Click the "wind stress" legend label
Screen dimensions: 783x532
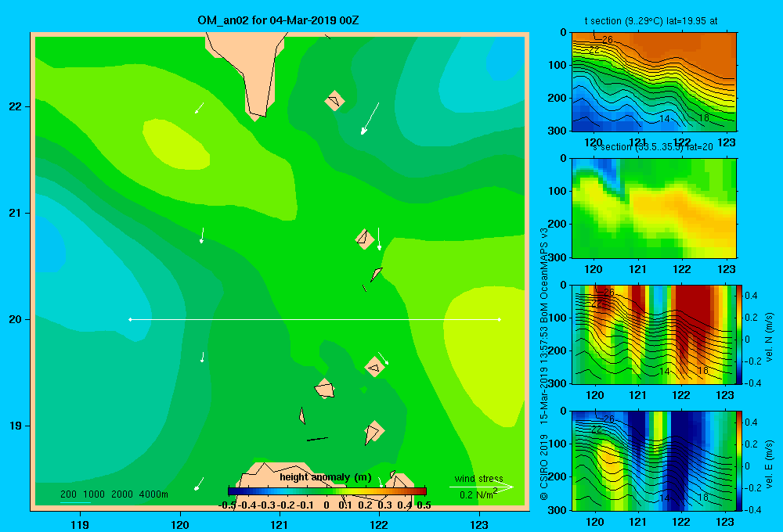(x=478, y=478)
